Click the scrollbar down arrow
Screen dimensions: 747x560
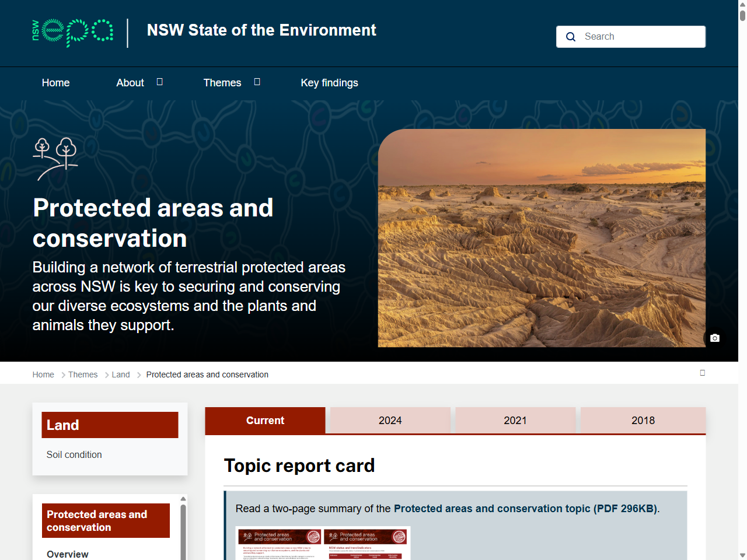point(742,555)
